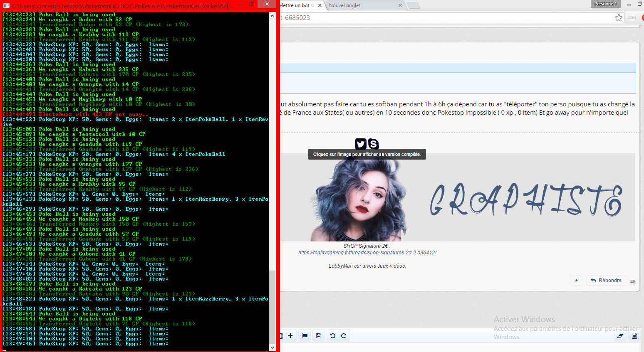Click the Skype icon in the forum signature
The height and width of the screenshot is (352, 644).
373,144
